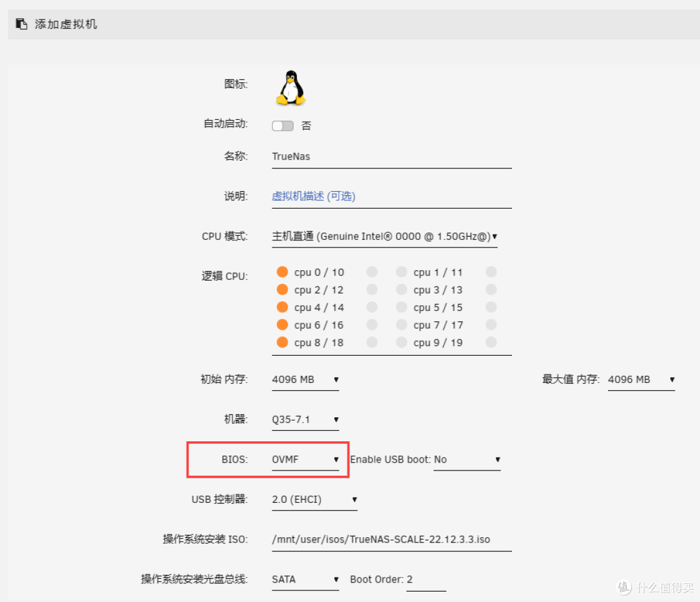Open the 机器 Q35-7.1 dropdown

(305, 419)
